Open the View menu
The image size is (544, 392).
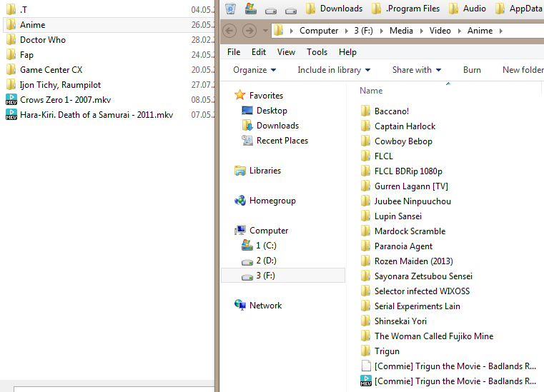tap(286, 52)
